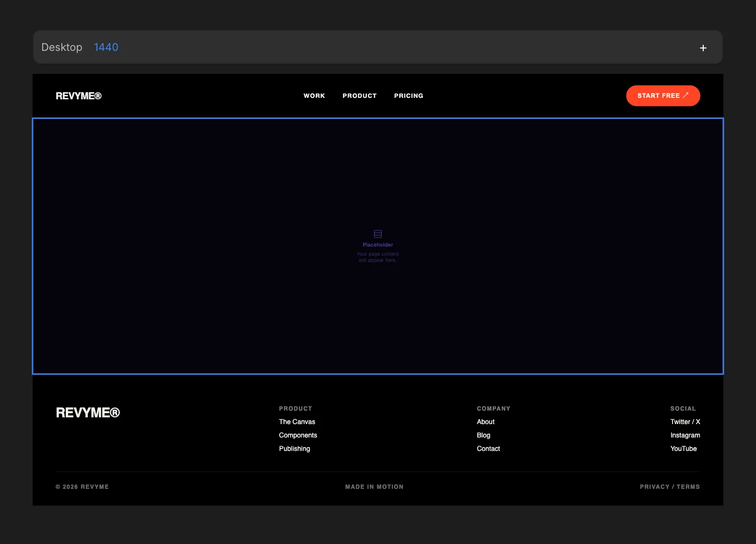Open the WORK nav item
The width and height of the screenshot is (756, 544).
click(314, 96)
